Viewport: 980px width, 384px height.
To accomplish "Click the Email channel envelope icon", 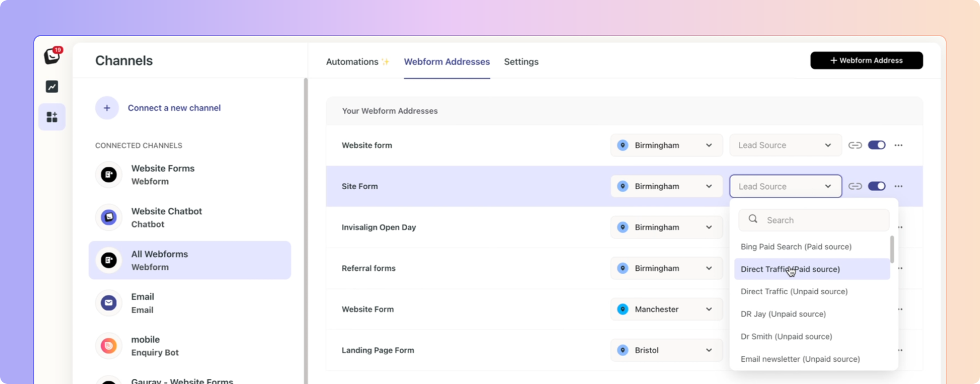I will point(109,303).
